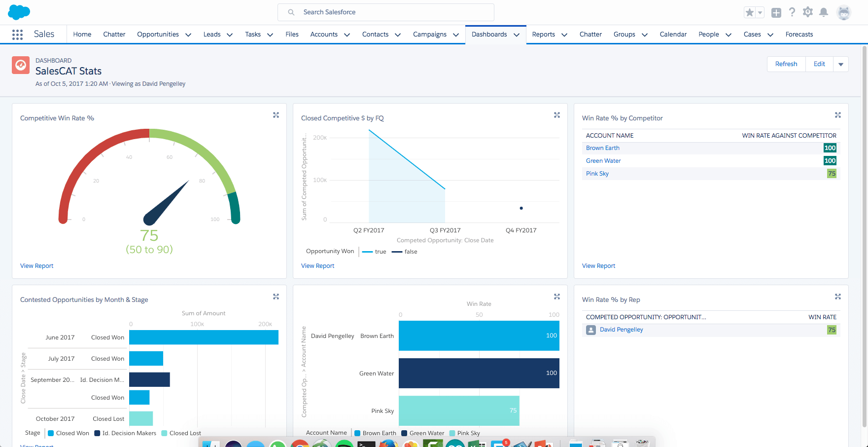This screenshot has height=447, width=868.
Task: Open the Brown Earth account link
Action: point(602,148)
